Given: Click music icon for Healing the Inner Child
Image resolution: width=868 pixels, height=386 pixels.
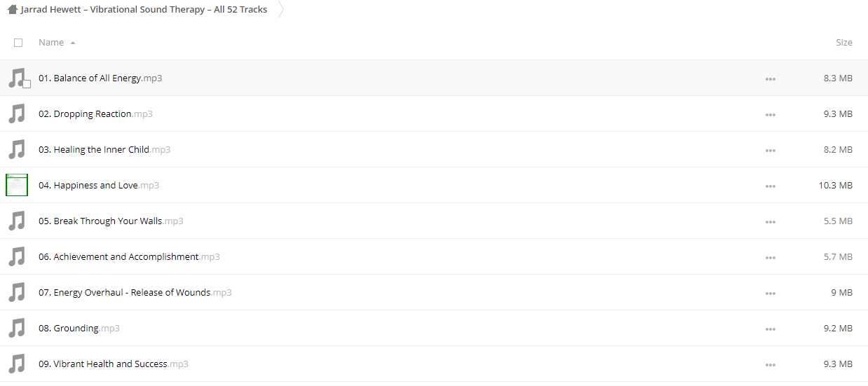Looking at the screenshot, I should point(17,149).
